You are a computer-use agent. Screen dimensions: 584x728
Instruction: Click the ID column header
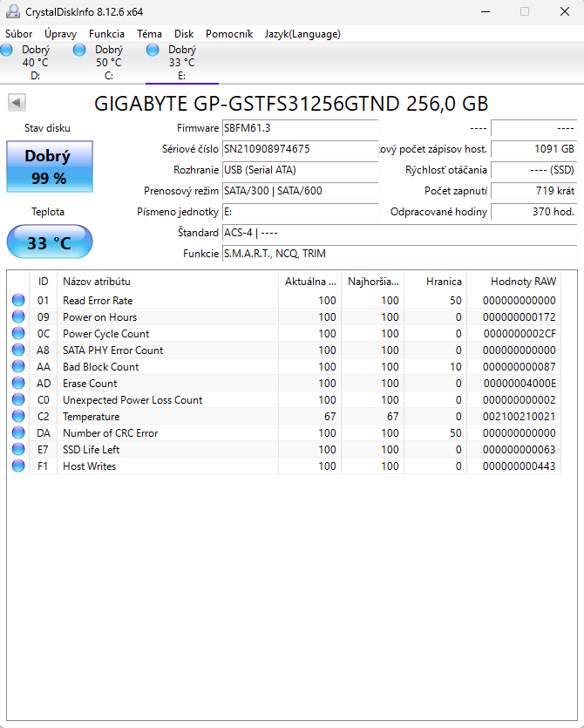pyautogui.click(x=44, y=282)
